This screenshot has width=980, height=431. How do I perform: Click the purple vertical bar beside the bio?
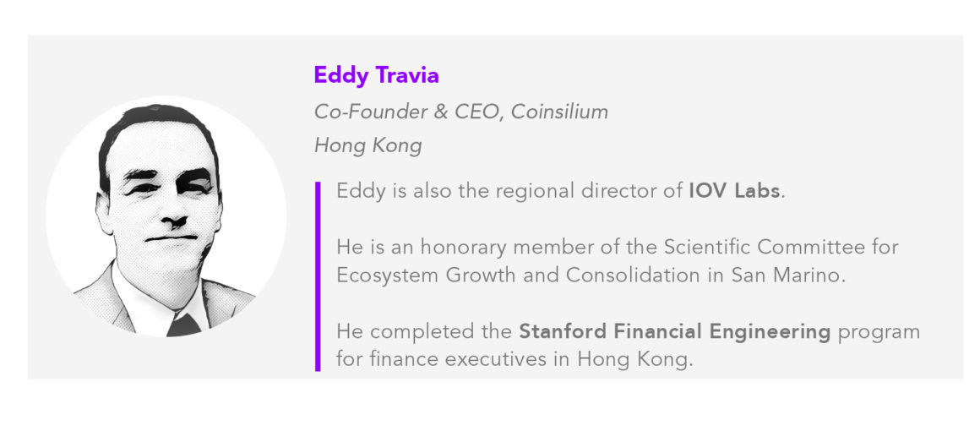pos(318,276)
